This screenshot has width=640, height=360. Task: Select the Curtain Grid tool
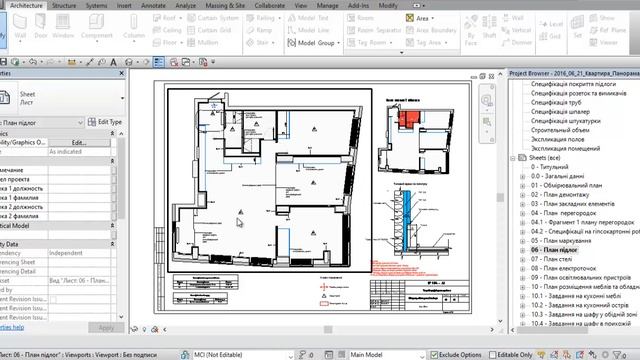click(209, 30)
